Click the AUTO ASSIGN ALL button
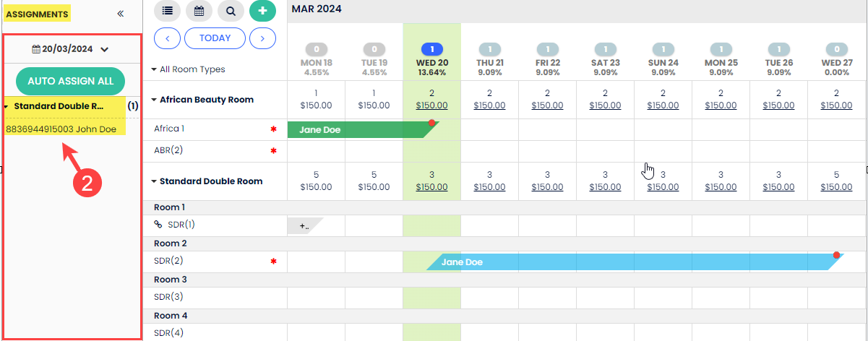The height and width of the screenshot is (341, 868). 70,81
